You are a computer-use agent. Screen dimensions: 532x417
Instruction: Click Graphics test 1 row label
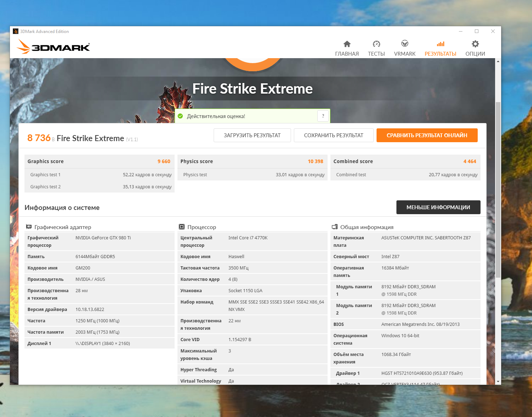[x=45, y=175]
